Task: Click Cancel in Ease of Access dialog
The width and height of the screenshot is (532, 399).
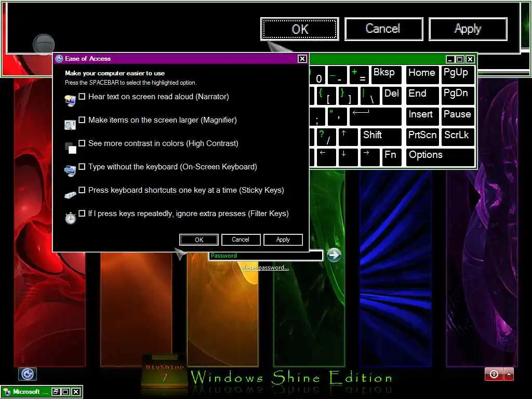Action: [x=241, y=240]
